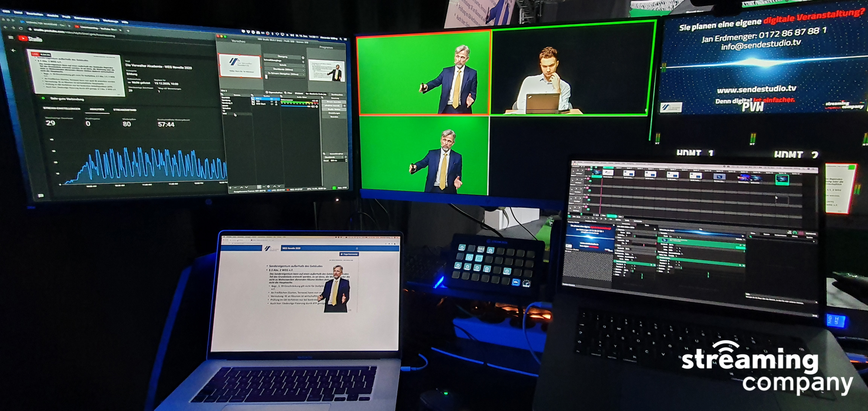
Task: Open the Analysen tab in YouTube Studio
Action: coord(97,109)
